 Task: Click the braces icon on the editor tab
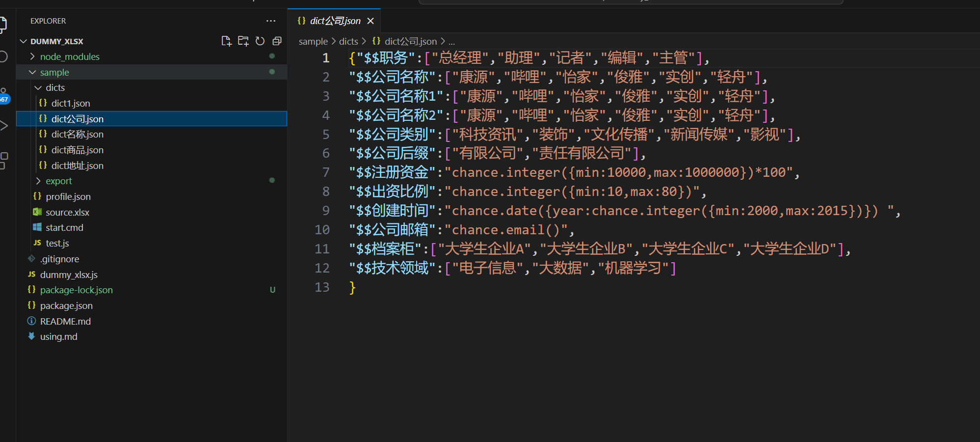click(302, 21)
